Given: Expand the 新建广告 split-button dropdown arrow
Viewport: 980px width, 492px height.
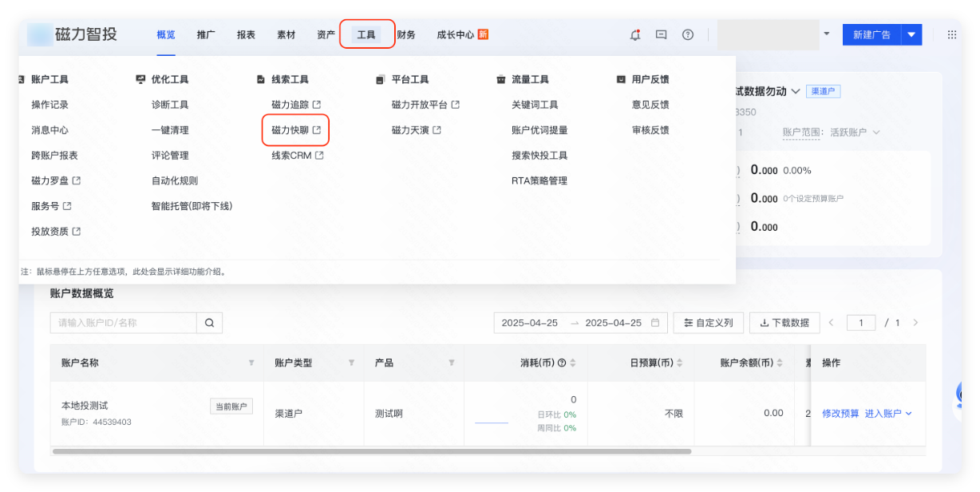Looking at the screenshot, I should click(911, 34).
